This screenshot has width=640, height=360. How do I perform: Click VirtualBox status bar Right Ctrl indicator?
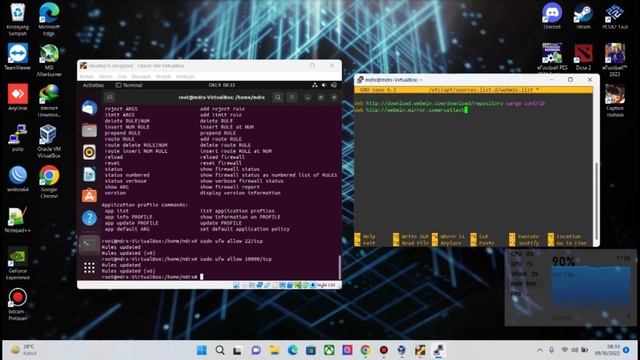click(326, 285)
